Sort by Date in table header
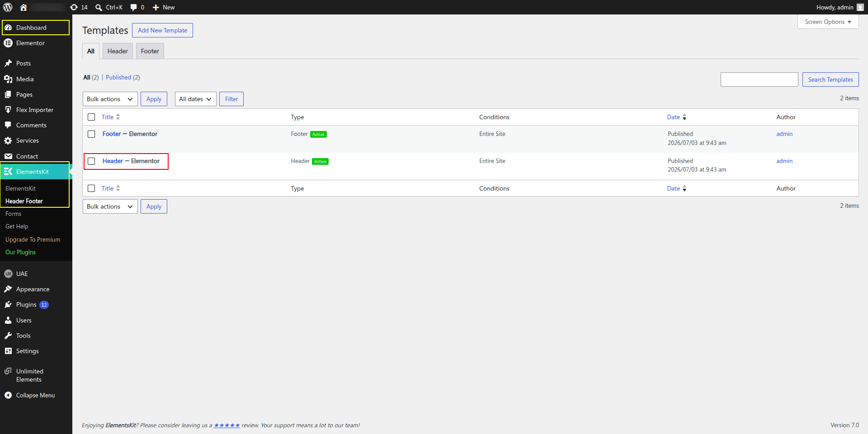This screenshot has height=434, width=868. pyautogui.click(x=677, y=117)
